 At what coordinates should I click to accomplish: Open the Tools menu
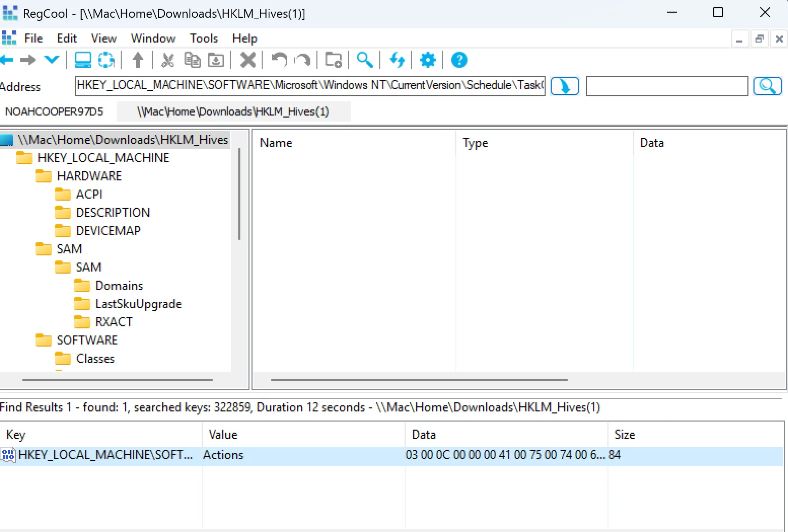click(x=203, y=39)
